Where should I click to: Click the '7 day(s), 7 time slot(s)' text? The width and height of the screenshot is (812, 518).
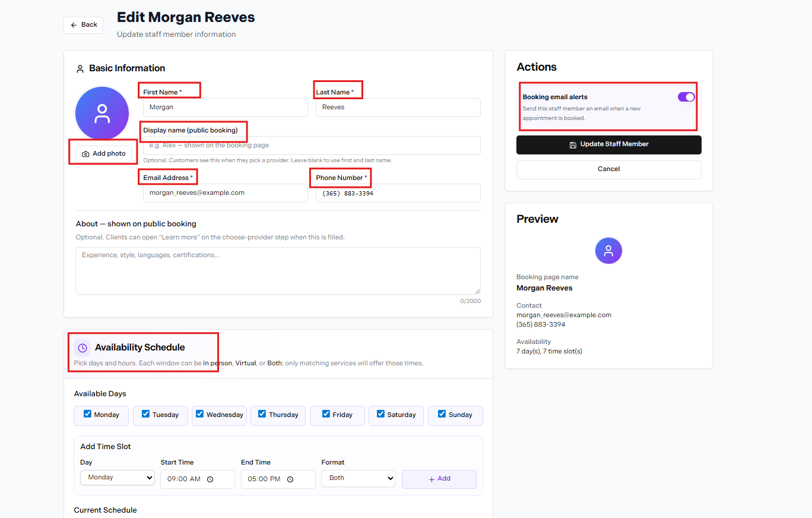pyautogui.click(x=549, y=352)
